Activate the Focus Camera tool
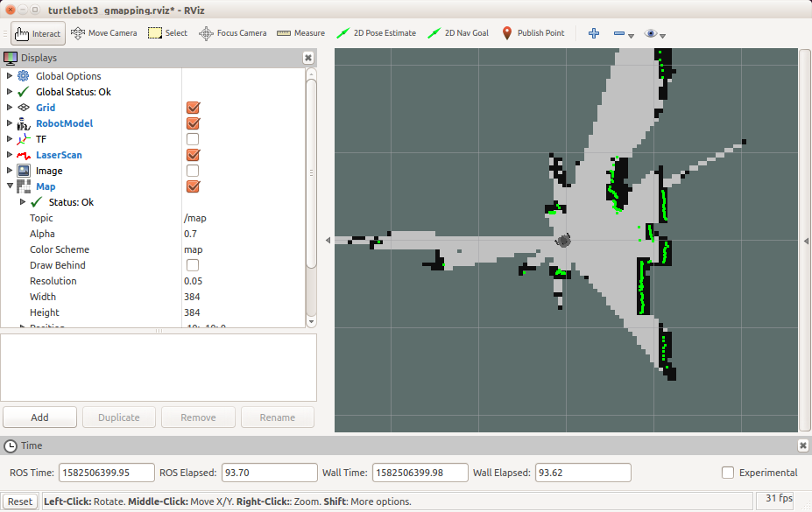Screen dimensions: 812x512 point(232,33)
